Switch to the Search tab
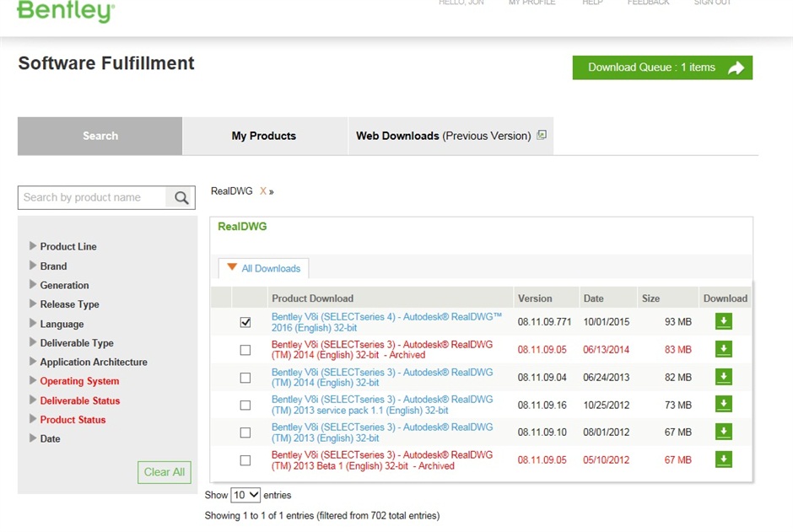This screenshot has width=793, height=532. 100,136
